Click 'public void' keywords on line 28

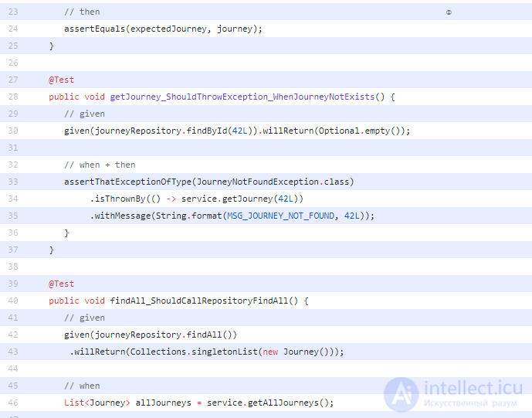click(76, 97)
